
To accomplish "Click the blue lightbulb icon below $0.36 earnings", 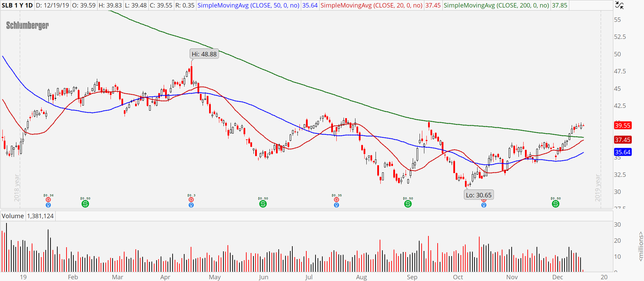I will click(x=48, y=205).
